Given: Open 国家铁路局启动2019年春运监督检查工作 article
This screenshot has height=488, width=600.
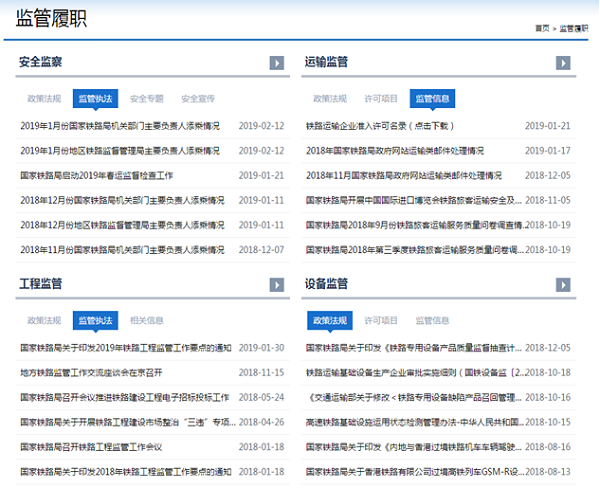Looking at the screenshot, I should click(x=116, y=175).
